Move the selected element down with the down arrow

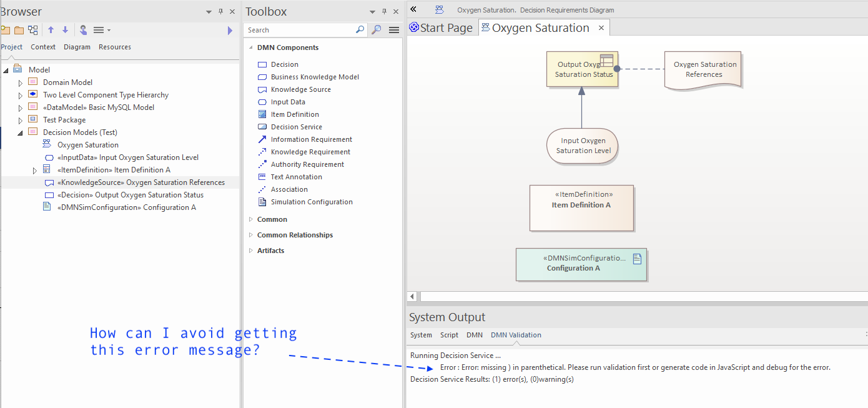point(65,30)
